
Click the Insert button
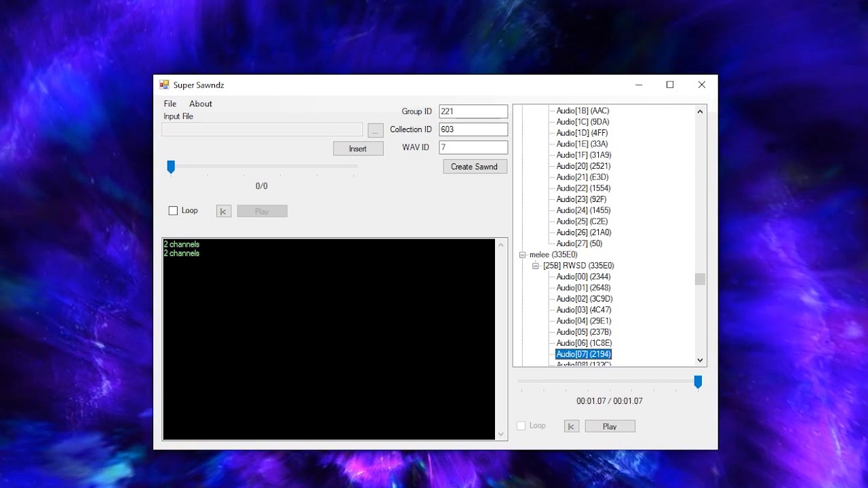tap(358, 148)
